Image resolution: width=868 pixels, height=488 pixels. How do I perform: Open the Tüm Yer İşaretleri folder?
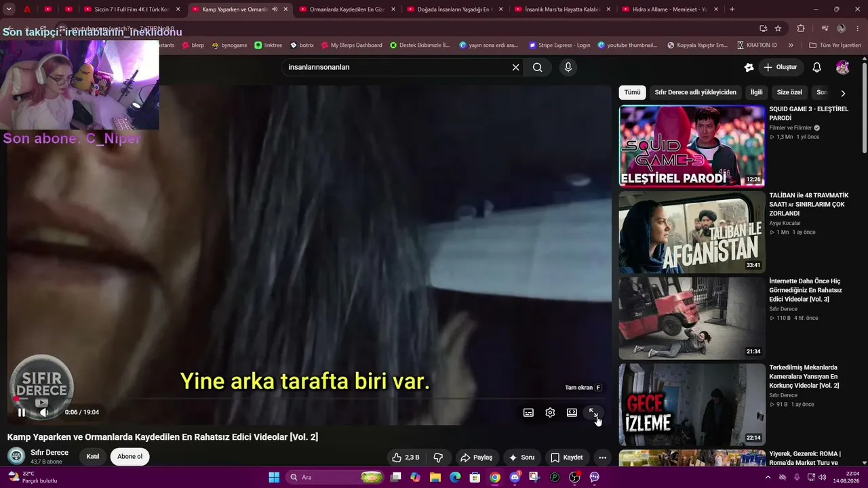(x=835, y=45)
